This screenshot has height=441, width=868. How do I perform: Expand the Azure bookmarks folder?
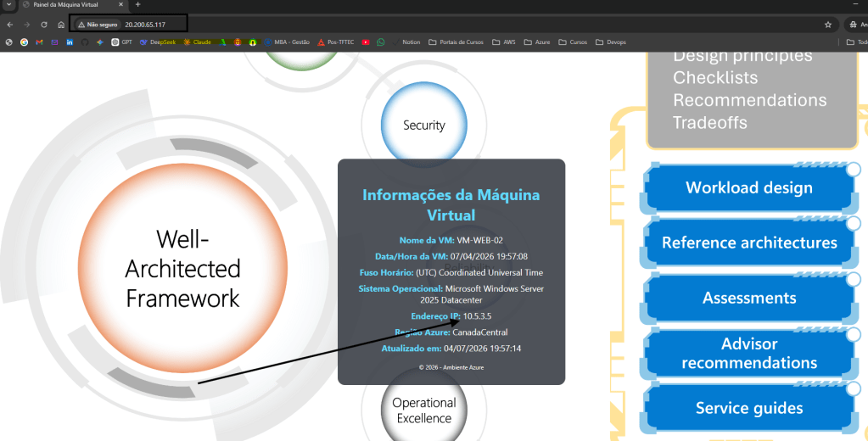tap(536, 42)
